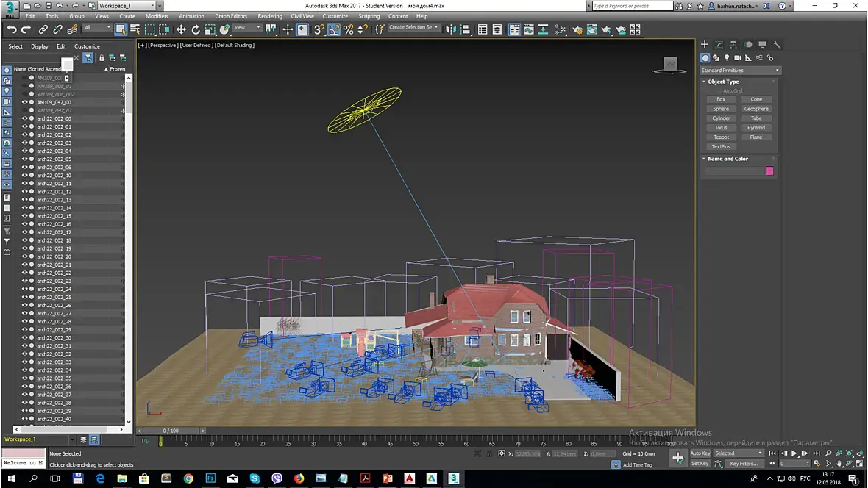The height and width of the screenshot is (488, 868).
Task: Activate the Select and Link tool
Action: (43, 29)
